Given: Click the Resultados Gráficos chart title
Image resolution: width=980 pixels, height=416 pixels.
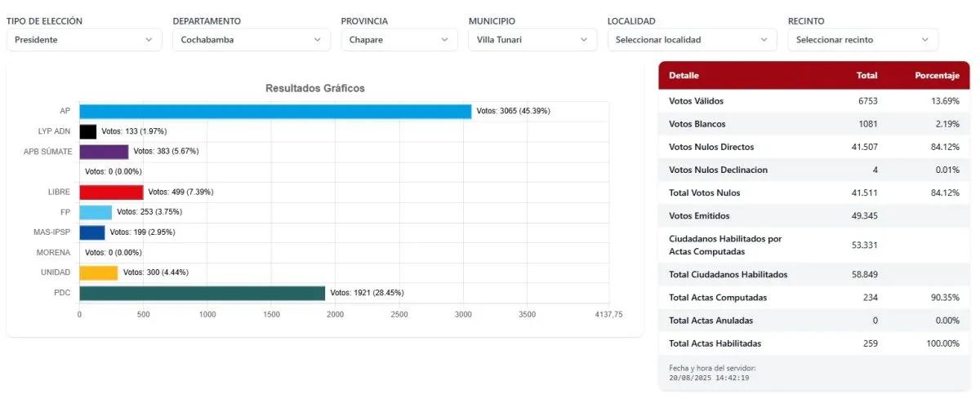Looking at the screenshot, I should [315, 88].
